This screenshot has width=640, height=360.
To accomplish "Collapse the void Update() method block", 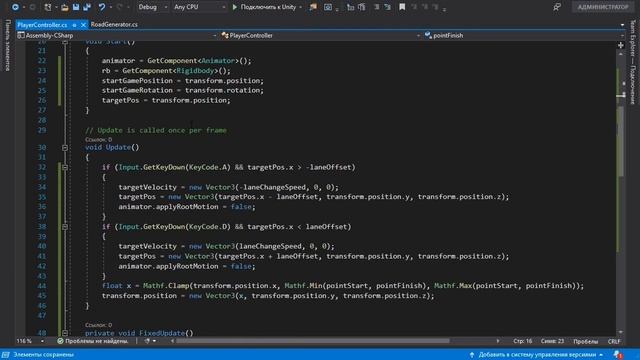I will click(65, 148).
